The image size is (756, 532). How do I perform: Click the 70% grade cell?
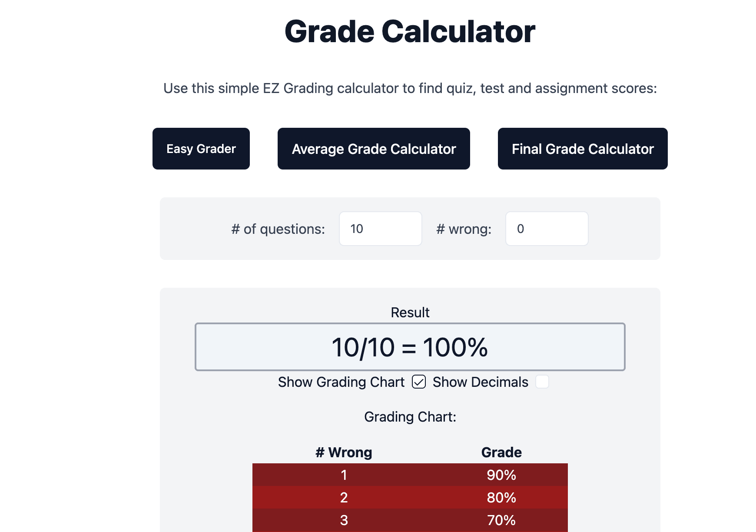tap(501, 520)
